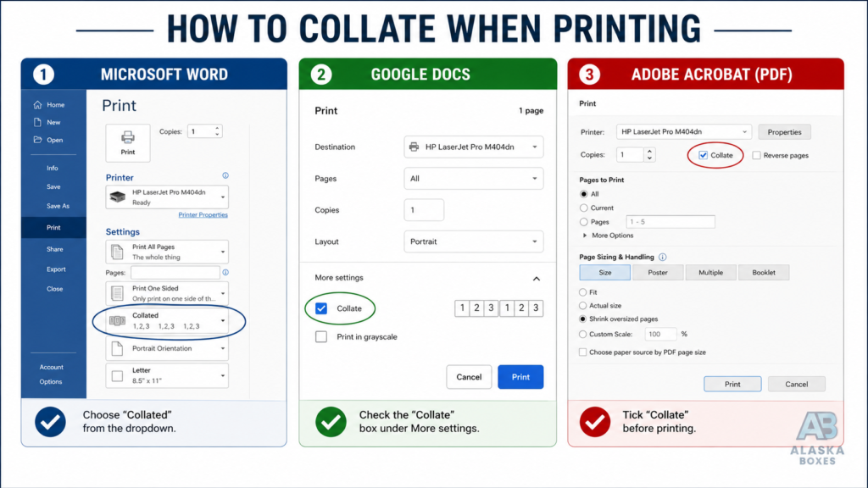Open the Destination dropdown in Google Docs
This screenshot has height=488, width=868.
(x=474, y=147)
